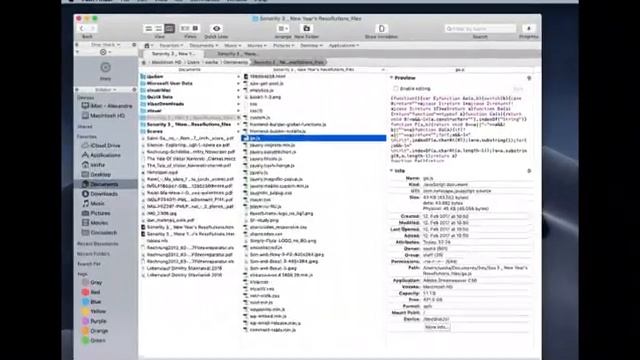
Task: Switch to column view
Action: [x=169, y=29]
